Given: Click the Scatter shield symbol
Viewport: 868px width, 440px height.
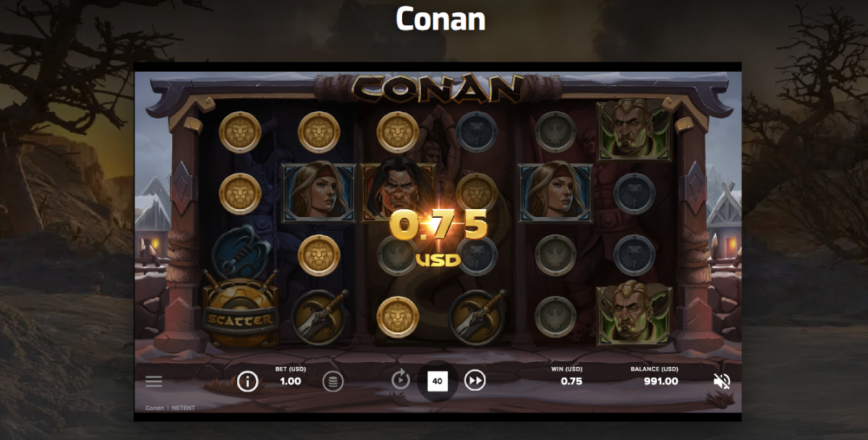Looking at the screenshot, I should point(240,312).
